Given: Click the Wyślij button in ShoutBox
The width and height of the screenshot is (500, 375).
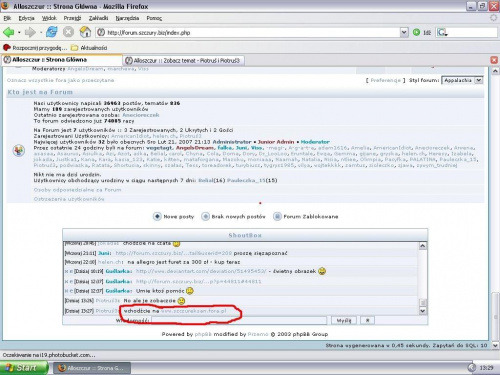Looking at the screenshot, I should pyautogui.click(x=344, y=320).
